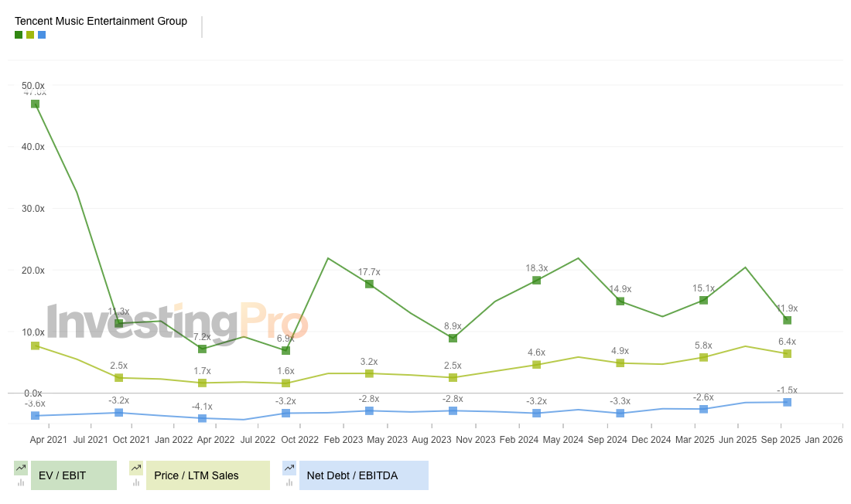Screen dimensions: 851x504
Task: Click the lime green color swatch under title
Action: pyautogui.click(x=30, y=35)
